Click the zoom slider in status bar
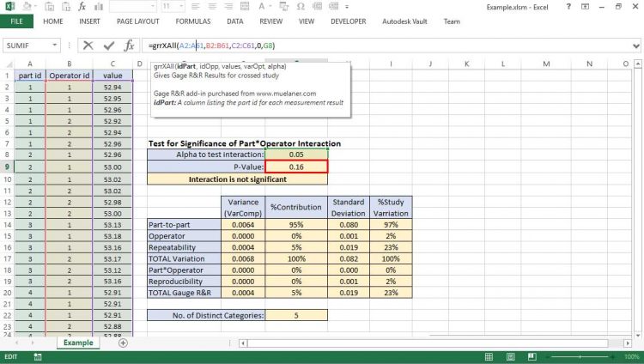 [x=580, y=356]
